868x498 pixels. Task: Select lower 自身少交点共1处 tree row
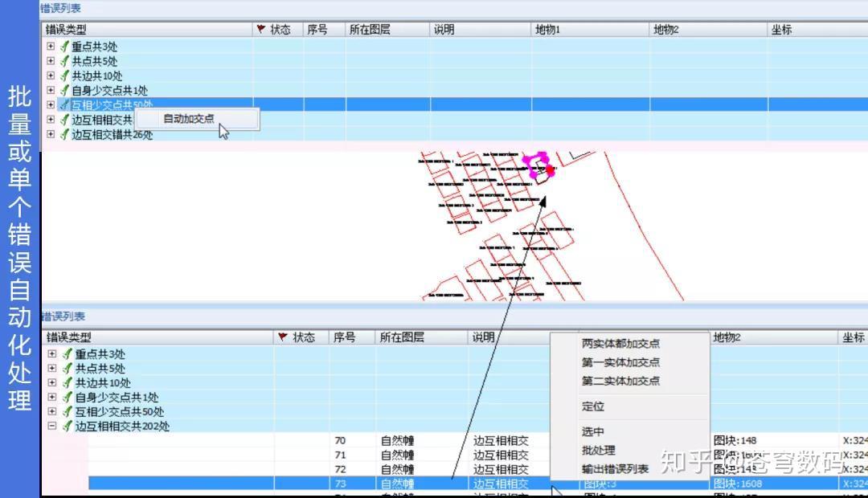(117, 397)
